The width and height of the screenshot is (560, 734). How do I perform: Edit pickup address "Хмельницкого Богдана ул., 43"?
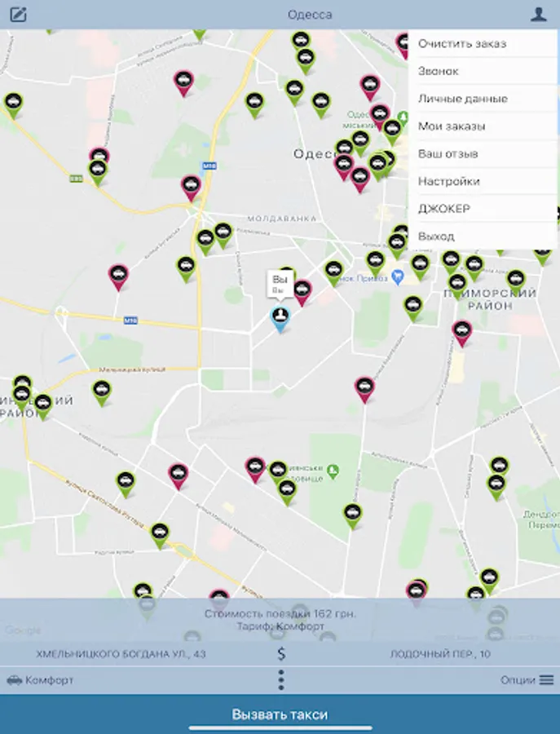[121, 654]
